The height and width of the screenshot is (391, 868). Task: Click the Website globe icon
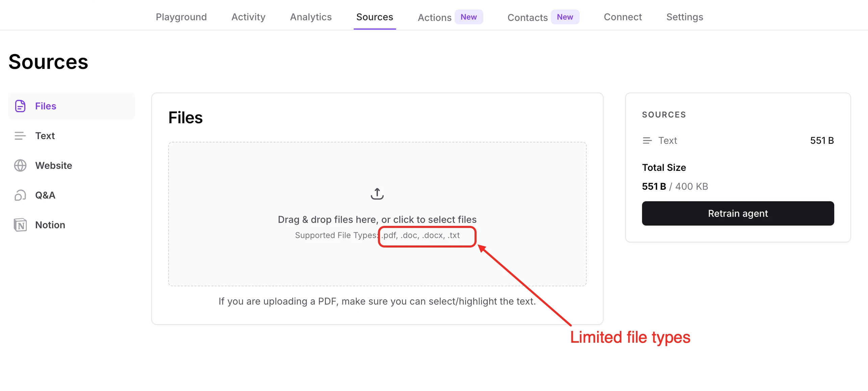(20, 165)
